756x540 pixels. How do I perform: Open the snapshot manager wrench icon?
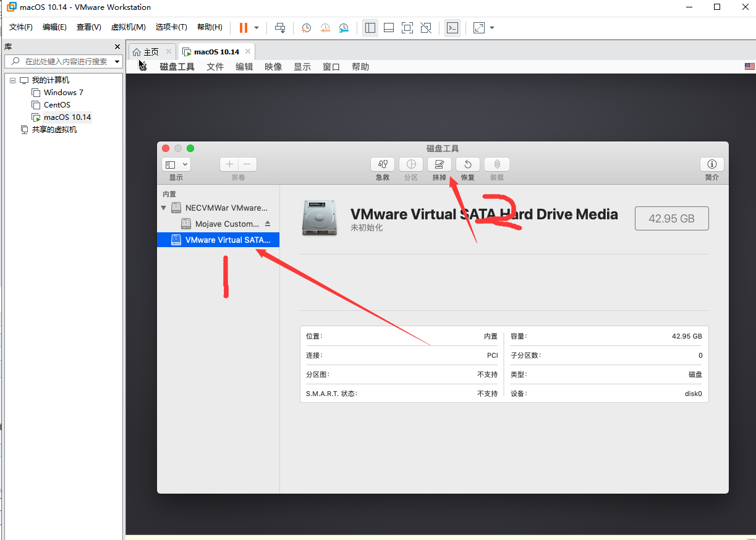point(344,28)
